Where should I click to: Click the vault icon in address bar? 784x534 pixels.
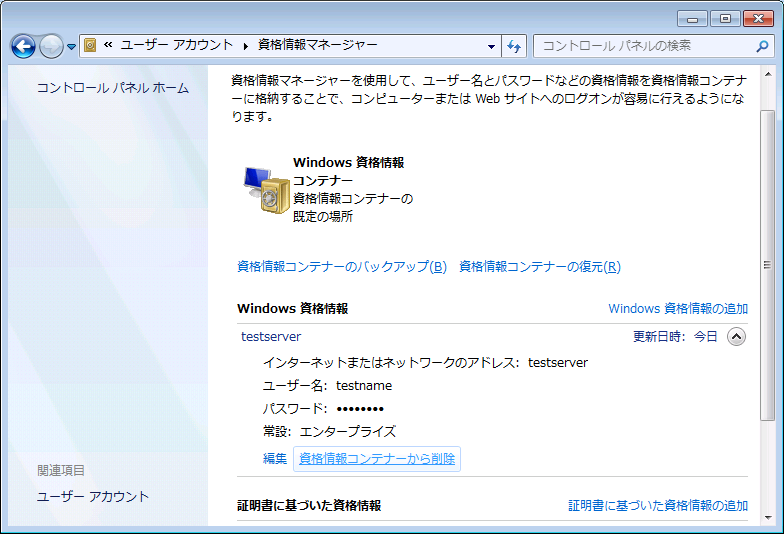pyautogui.click(x=90, y=46)
